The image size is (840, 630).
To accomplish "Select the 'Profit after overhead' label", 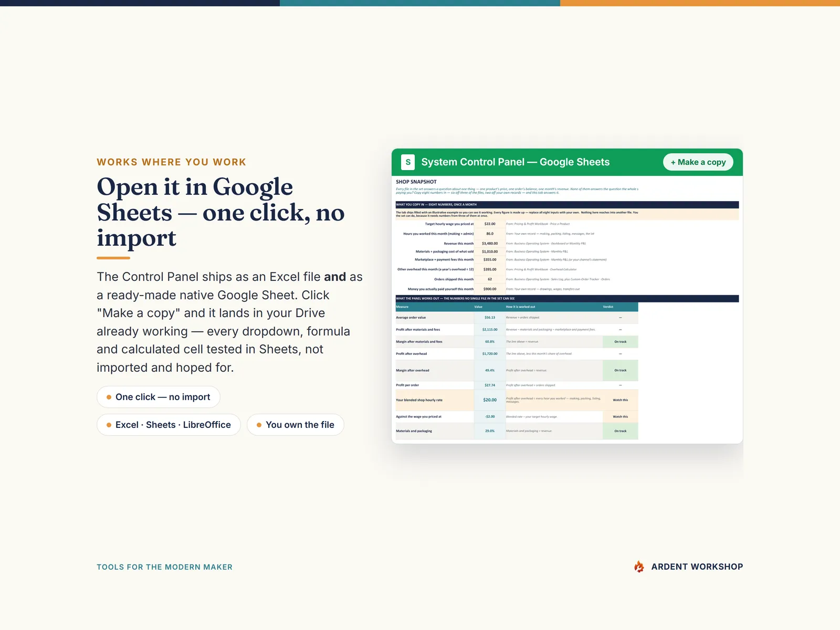I will click(x=412, y=354).
